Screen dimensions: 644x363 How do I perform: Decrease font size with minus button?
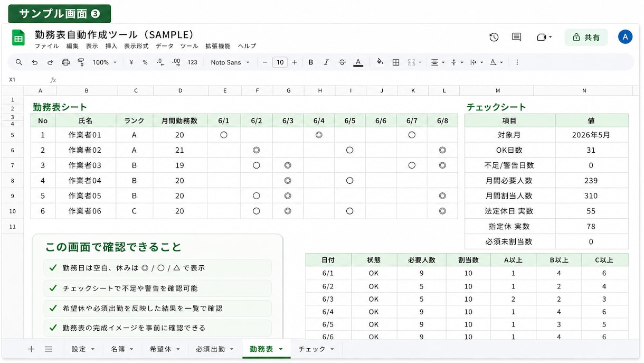tap(265, 62)
